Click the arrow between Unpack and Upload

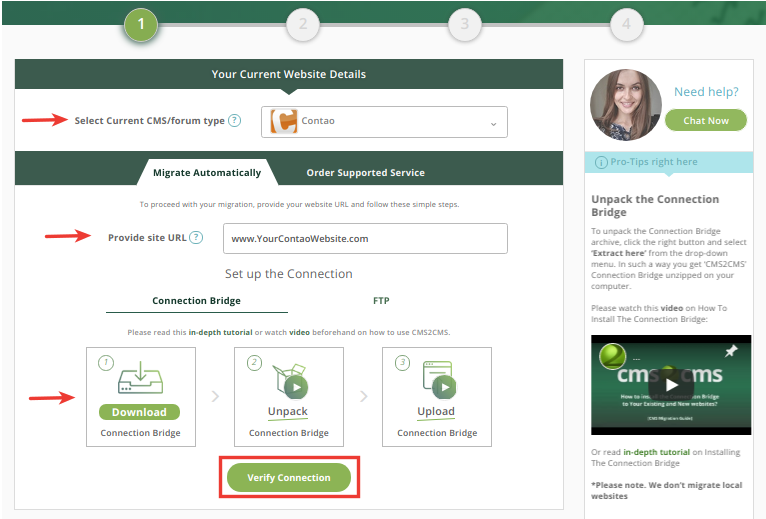click(x=363, y=396)
